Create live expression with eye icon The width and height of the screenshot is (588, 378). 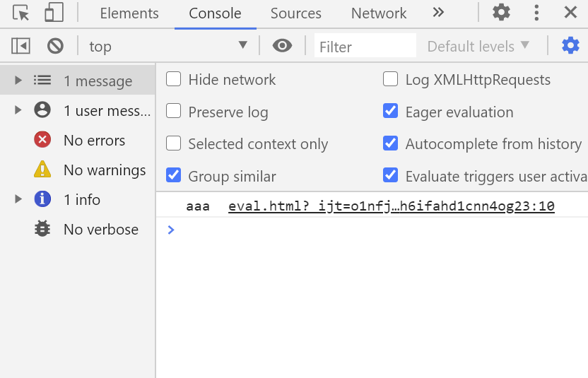click(282, 46)
